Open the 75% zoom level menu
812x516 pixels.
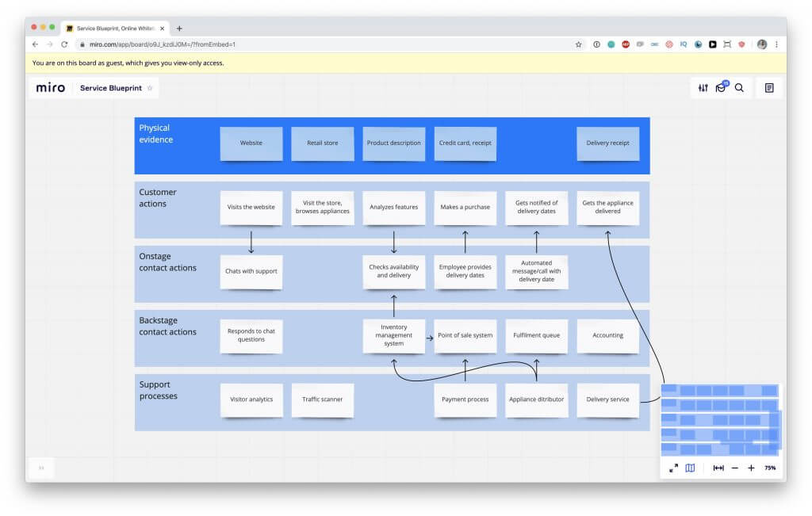pos(770,468)
